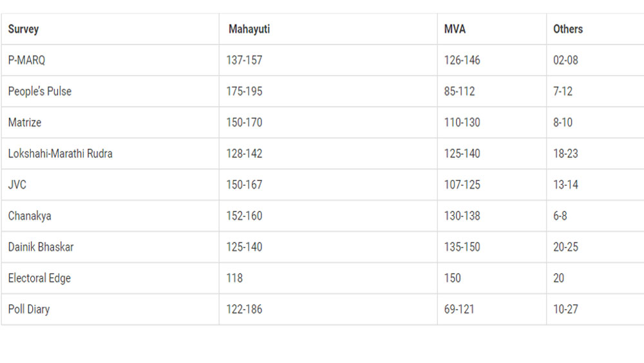Select MVA value 126-146 for P-MARQ

(462, 60)
